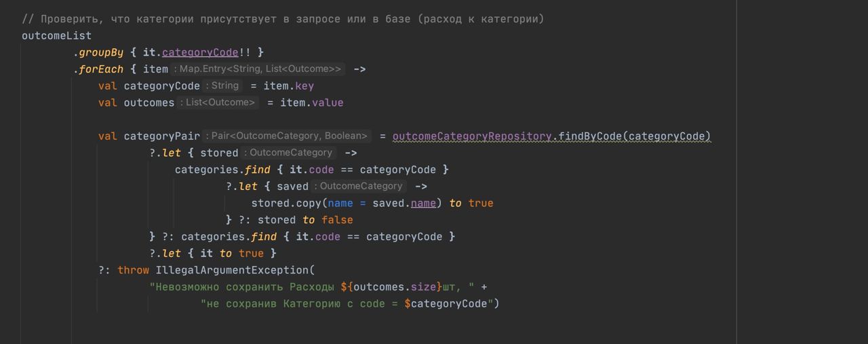The width and height of the screenshot is (868, 344).
Task: Click the string "не сохранив Категорию с code =
Action: 299,304
